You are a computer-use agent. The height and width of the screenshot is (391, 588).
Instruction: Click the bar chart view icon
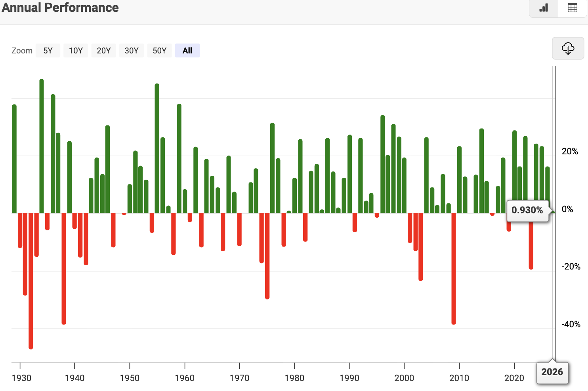pyautogui.click(x=543, y=8)
